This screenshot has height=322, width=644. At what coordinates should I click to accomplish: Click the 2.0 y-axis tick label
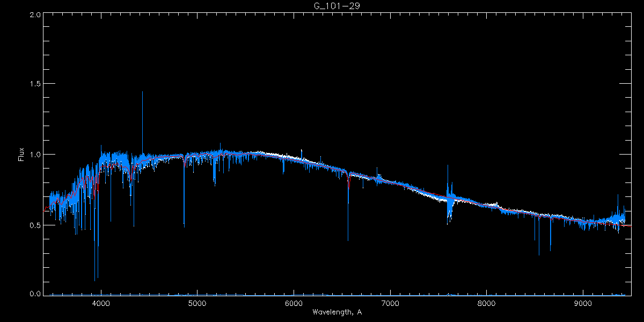click(x=35, y=15)
